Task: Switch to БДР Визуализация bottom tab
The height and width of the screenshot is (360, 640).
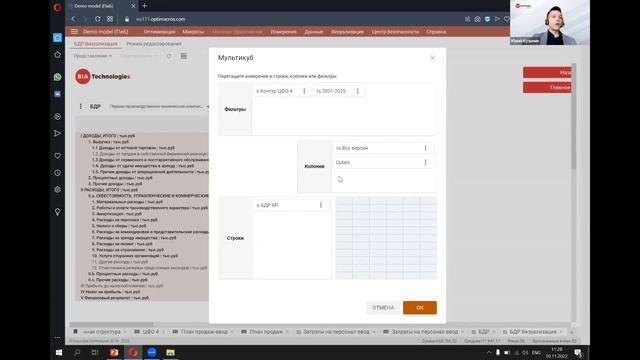Action: (533, 332)
